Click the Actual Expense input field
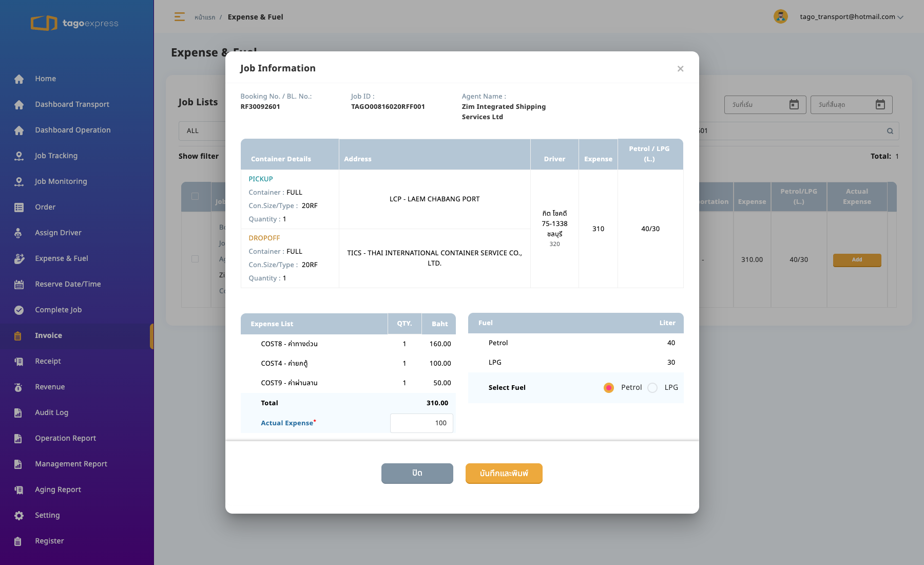This screenshot has width=924, height=565. (421, 423)
